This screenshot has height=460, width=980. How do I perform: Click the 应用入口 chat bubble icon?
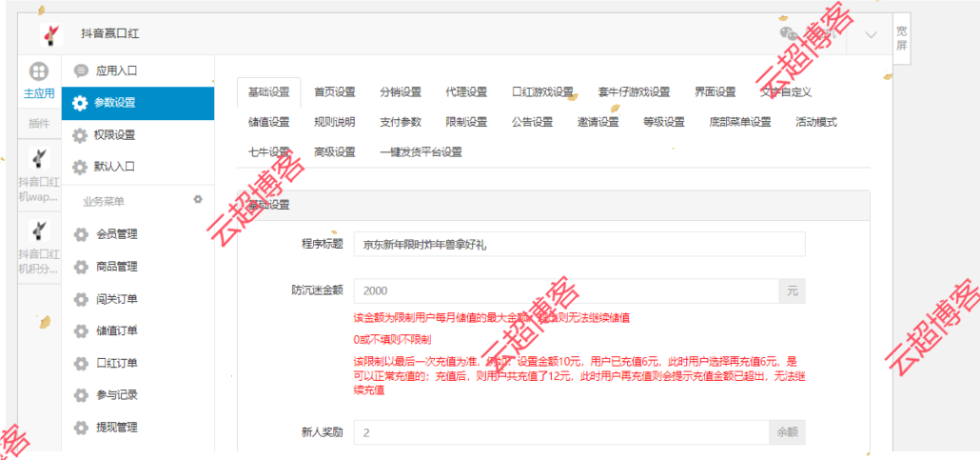pos(81,70)
